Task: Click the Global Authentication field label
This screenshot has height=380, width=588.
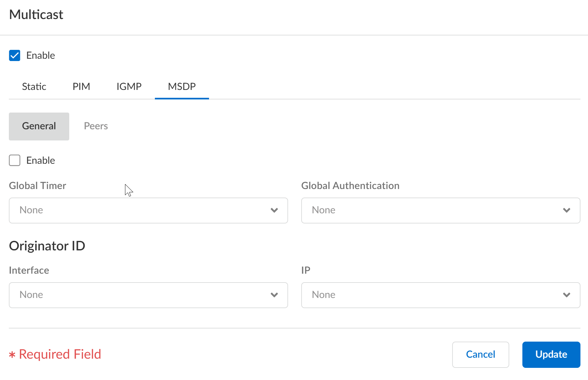Action: [350, 186]
